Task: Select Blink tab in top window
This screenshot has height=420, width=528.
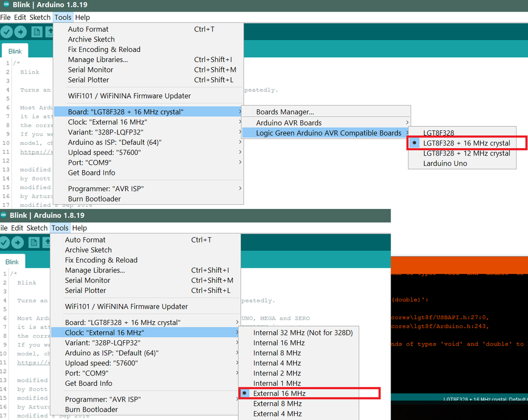Action: [x=15, y=51]
